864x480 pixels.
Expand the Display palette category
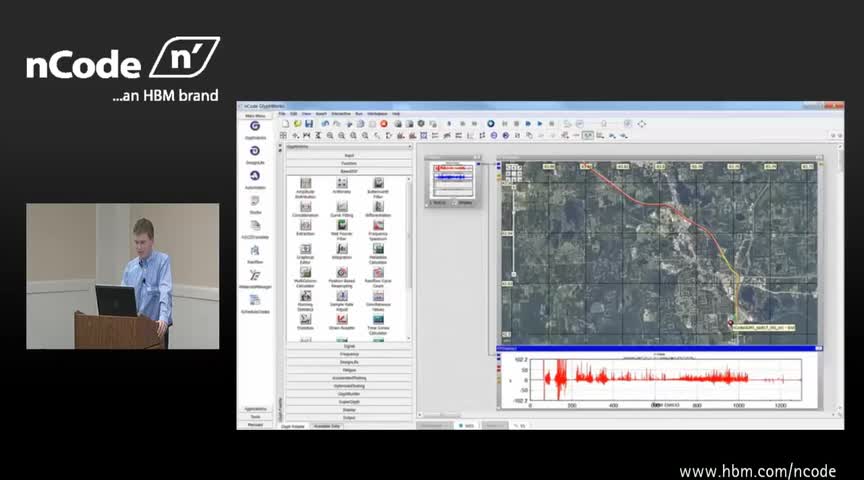click(x=349, y=410)
